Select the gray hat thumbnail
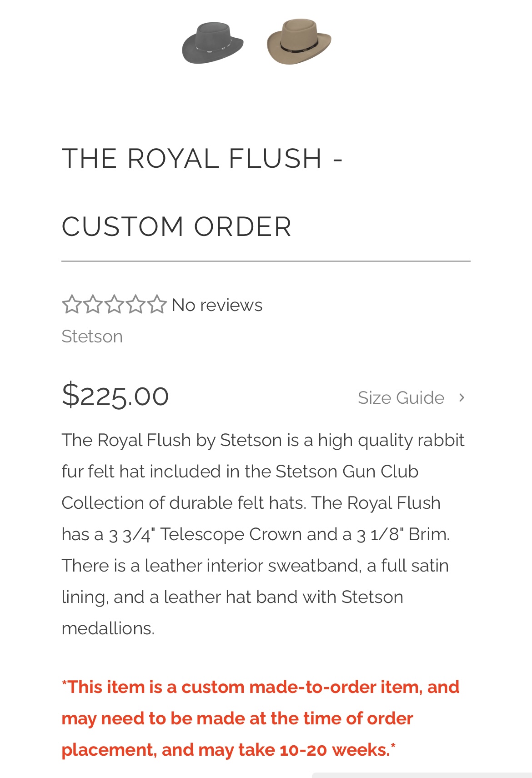The height and width of the screenshot is (778, 532). [x=212, y=43]
